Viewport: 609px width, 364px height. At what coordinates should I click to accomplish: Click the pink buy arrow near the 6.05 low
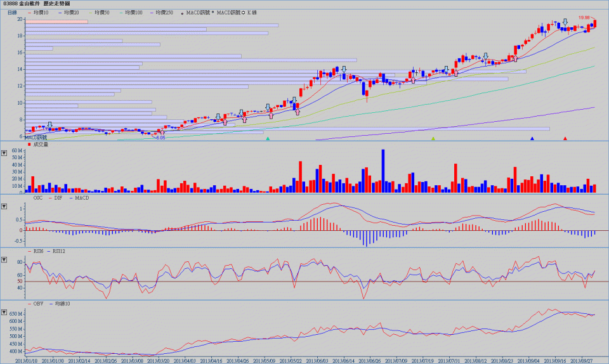pyautogui.click(x=161, y=132)
